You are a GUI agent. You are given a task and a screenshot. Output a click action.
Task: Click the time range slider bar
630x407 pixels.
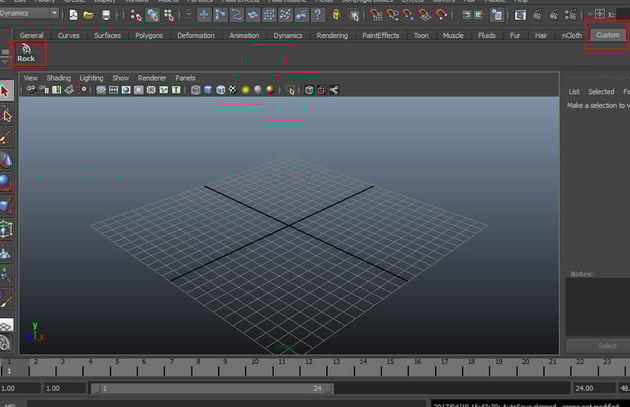tap(213, 388)
